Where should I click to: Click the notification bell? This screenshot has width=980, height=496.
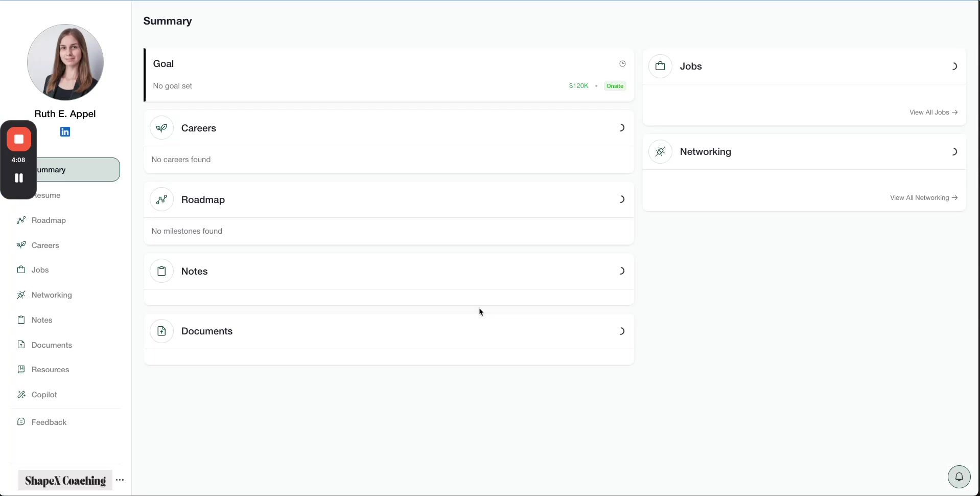coord(959,476)
